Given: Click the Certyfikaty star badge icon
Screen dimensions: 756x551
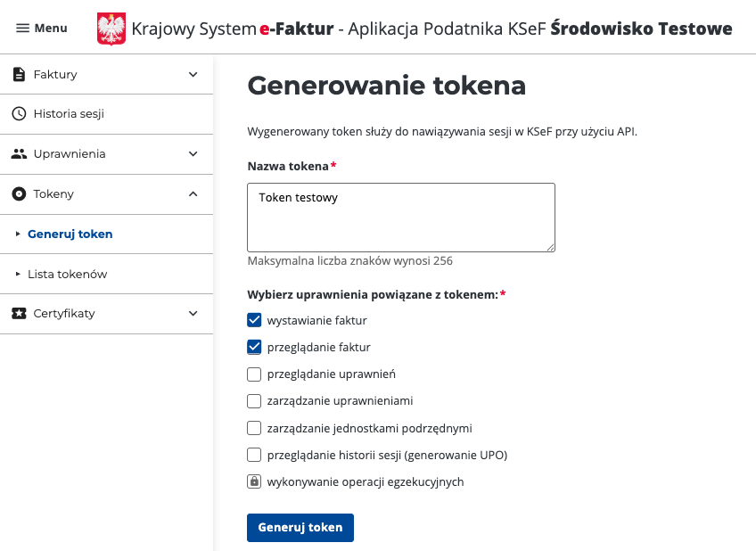Looking at the screenshot, I should pos(19,313).
